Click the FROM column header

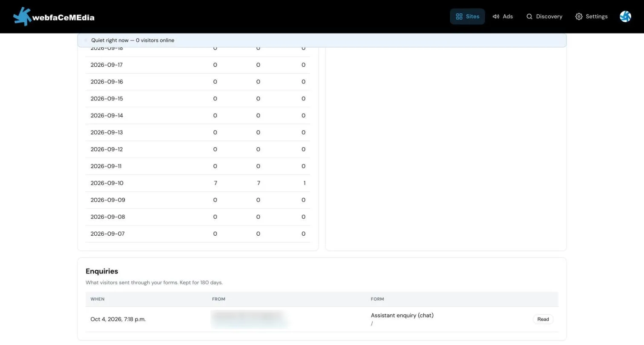pos(218,299)
